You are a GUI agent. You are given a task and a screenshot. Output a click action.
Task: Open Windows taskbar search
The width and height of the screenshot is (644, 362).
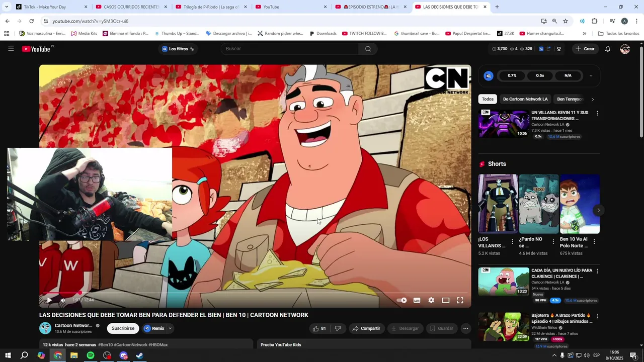pyautogui.click(x=24, y=355)
